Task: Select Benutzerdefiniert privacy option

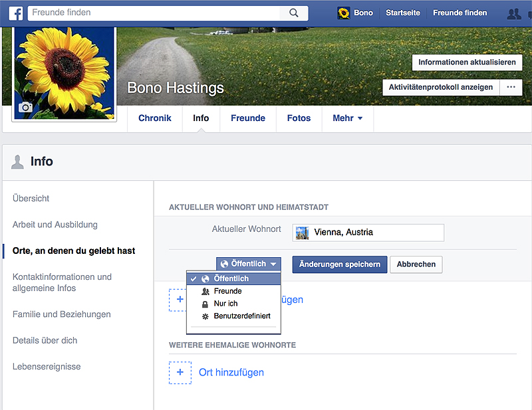Action: click(x=234, y=316)
